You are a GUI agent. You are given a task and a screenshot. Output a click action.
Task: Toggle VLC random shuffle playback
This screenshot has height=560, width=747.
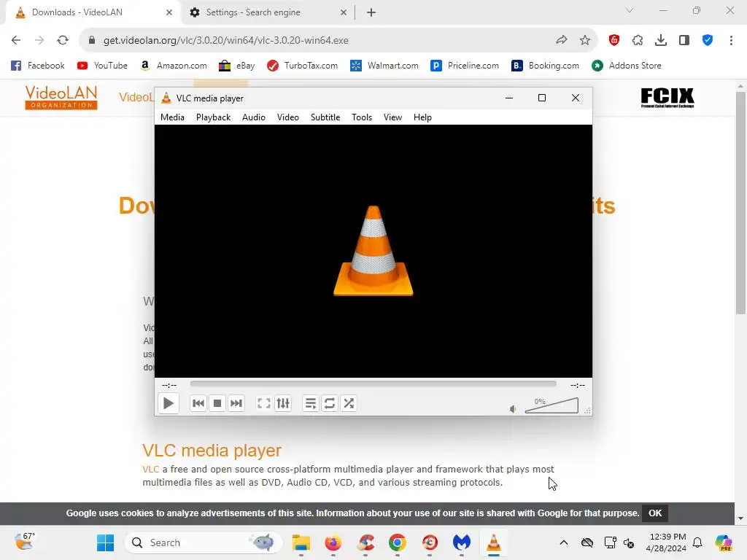coord(349,403)
